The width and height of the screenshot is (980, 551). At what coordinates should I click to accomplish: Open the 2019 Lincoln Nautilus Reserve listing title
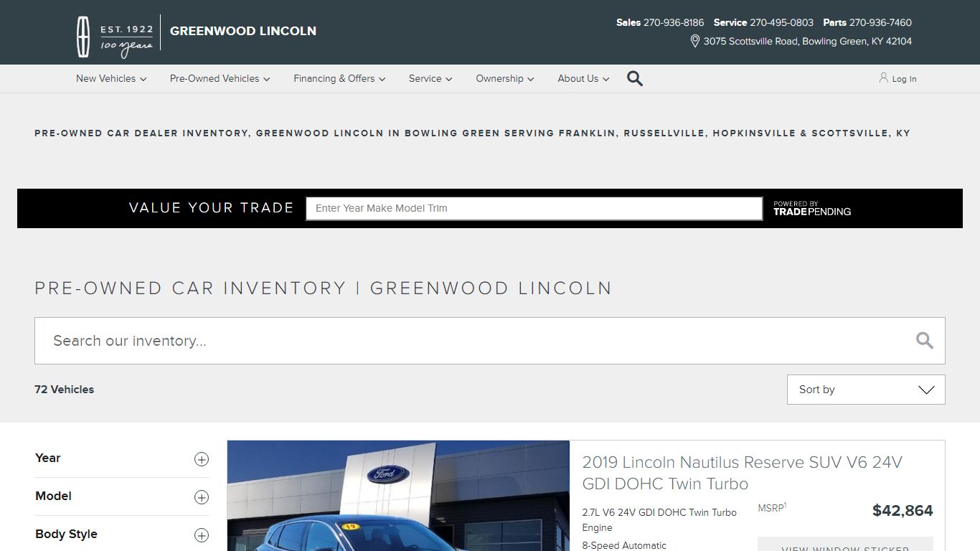tap(742, 473)
